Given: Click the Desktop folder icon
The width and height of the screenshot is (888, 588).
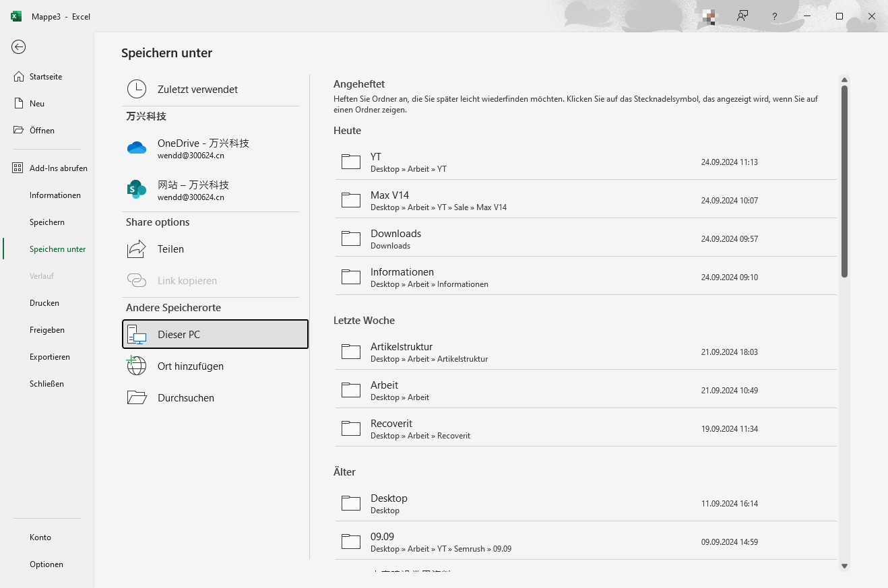Looking at the screenshot, I should tap(351, 503).
